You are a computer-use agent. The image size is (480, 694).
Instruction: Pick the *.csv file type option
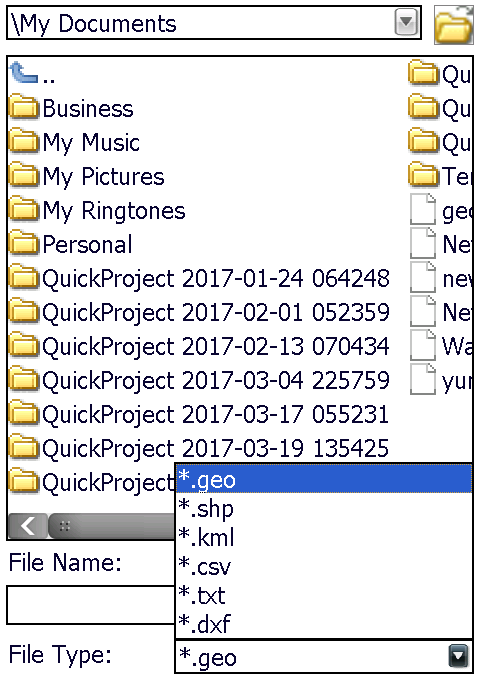(324, 566)
